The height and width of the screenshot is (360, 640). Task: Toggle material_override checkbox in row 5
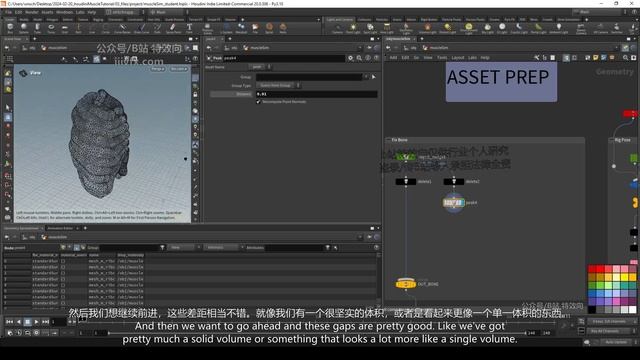pyautogui.click(x=63, y=291)
